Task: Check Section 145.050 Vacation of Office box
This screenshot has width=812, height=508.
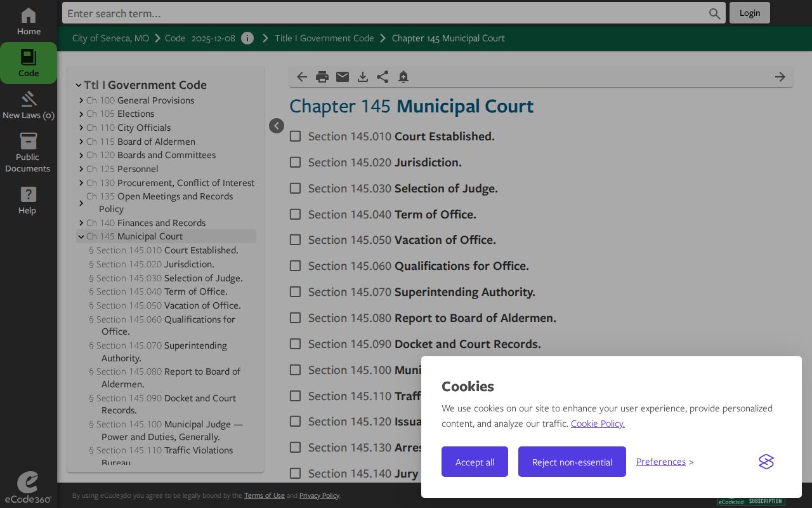Action: (x=295, y=240)
